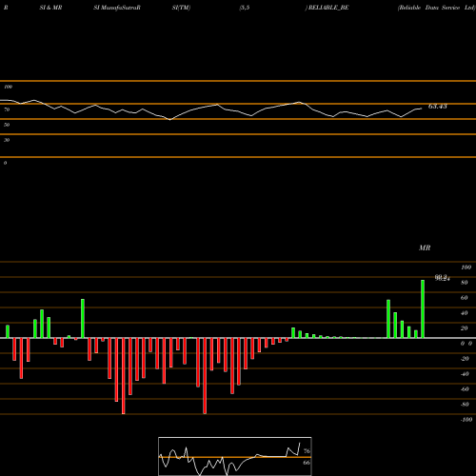Select the 'RELIABLE_BE' ticker text

pos(328,8)
